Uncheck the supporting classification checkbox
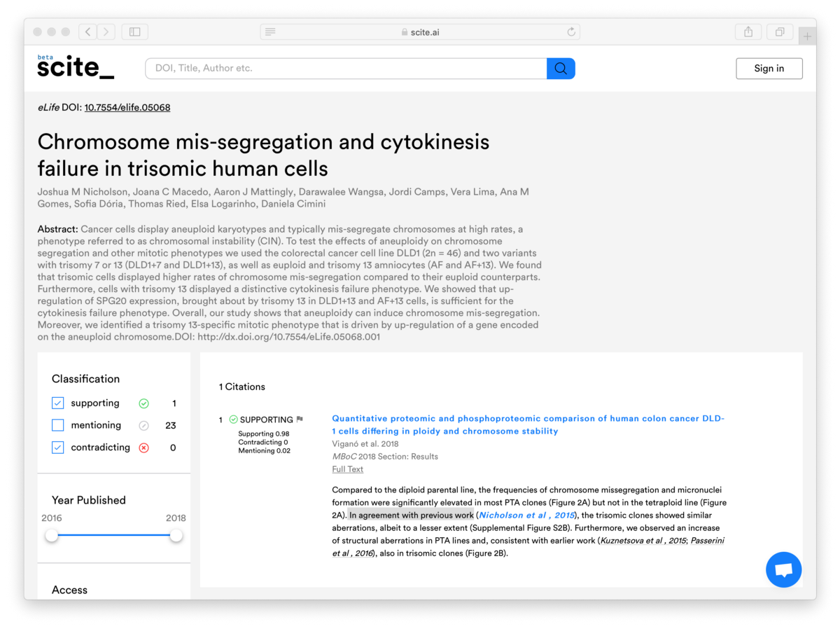Image resolution: width=840 pixels, height=629 pixels. tap(58, 403)
